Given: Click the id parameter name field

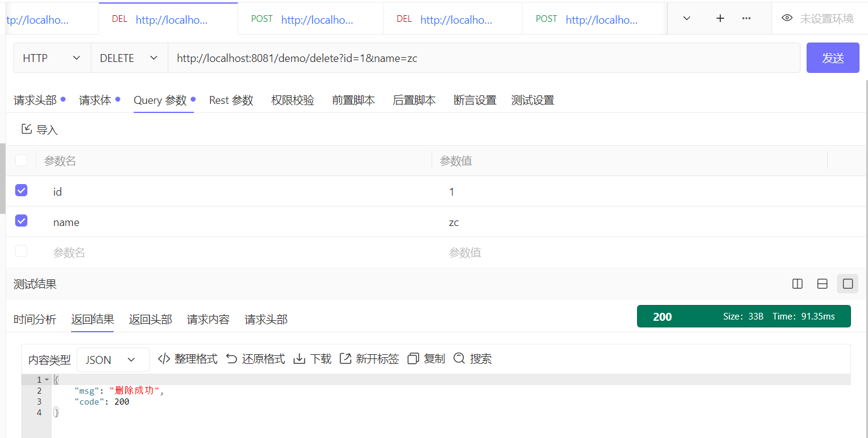Looking at the screenshot, I should (x=234, y=191).
